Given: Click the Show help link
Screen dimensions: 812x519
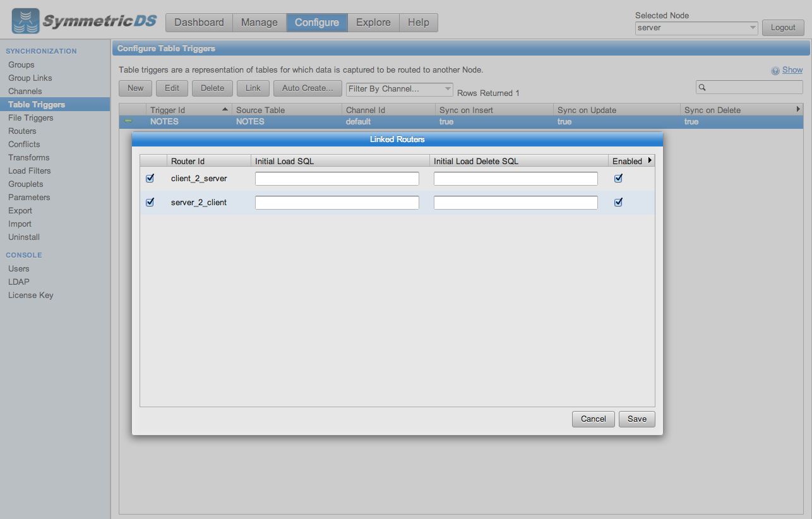Looking at the screenshot, I should (792, 70).
